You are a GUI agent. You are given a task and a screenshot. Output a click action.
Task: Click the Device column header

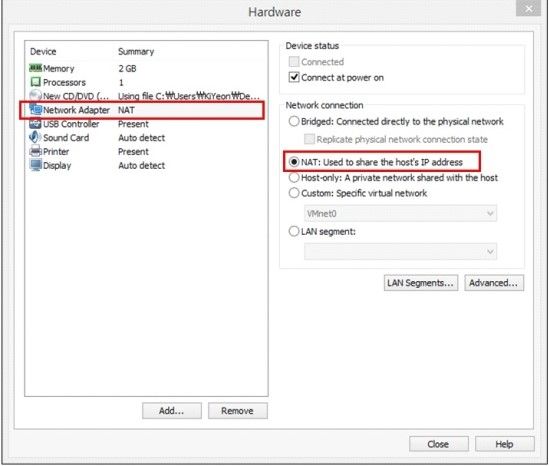coord(43,52)
